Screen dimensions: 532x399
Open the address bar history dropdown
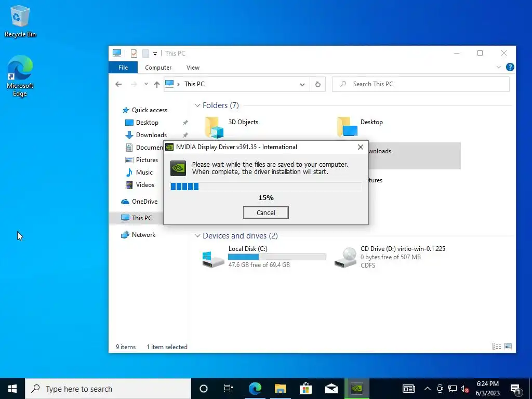tap(302, 85)
